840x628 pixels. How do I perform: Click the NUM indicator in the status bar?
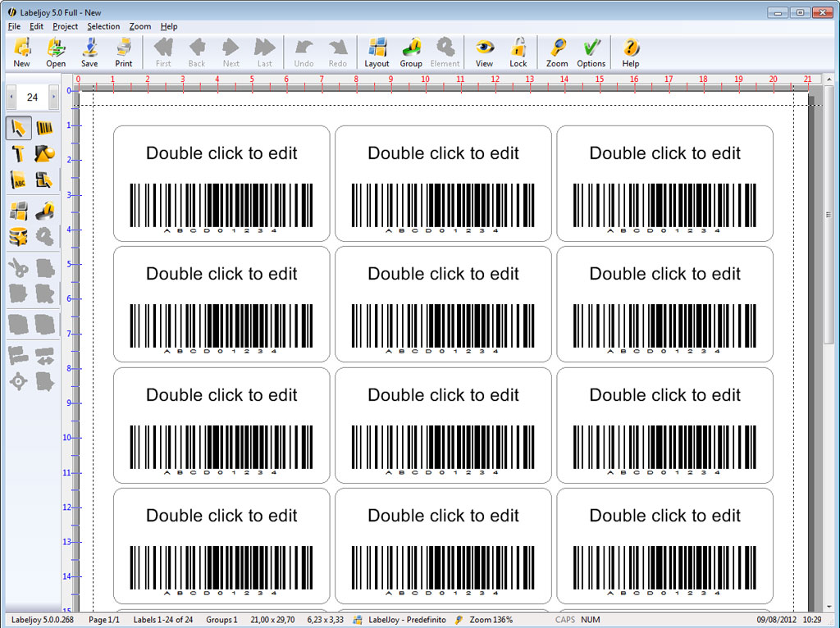point(591,620)
